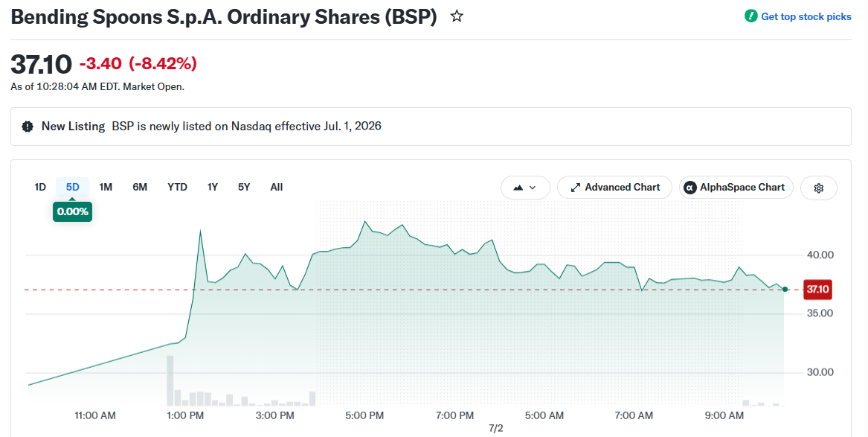This screenshot has height=437, width=868.
Task: Click the tallest volume bar near 1:00 PM
Action: [x=170, y=380]
